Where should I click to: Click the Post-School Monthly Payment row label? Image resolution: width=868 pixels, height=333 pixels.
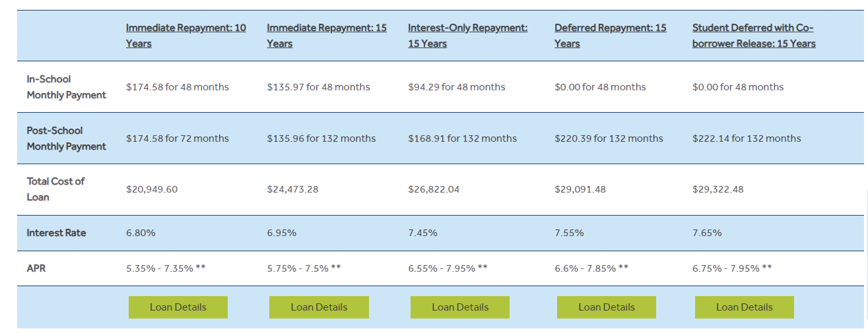(66, 138)
